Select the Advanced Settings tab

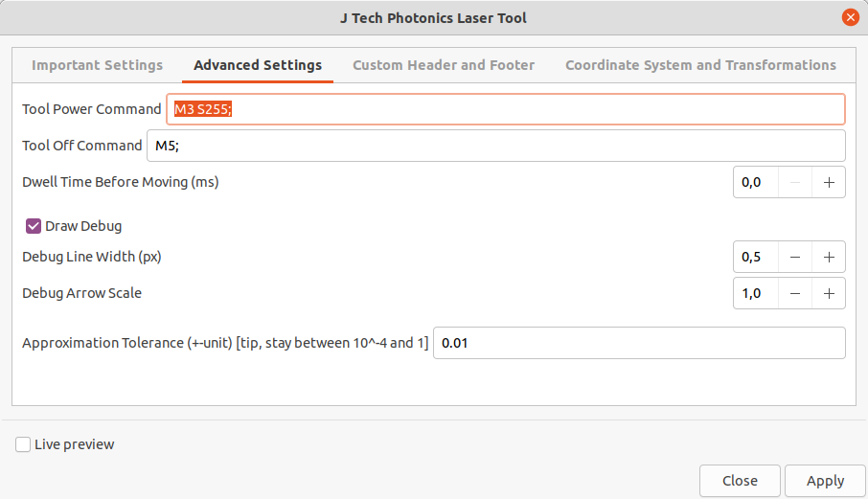[258, 65]
